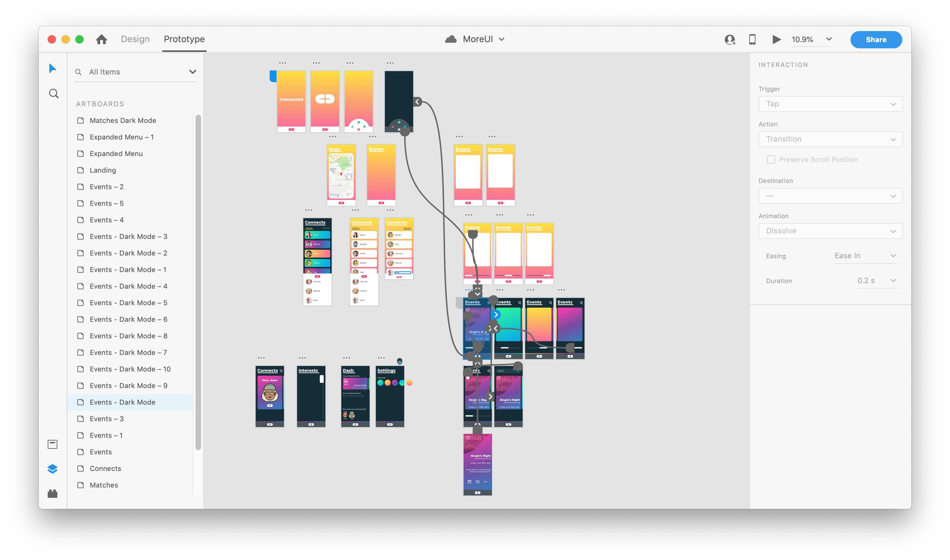
Task: Open the Libraries panel icon
Action: pyautogui.click(x=53, y=445)
